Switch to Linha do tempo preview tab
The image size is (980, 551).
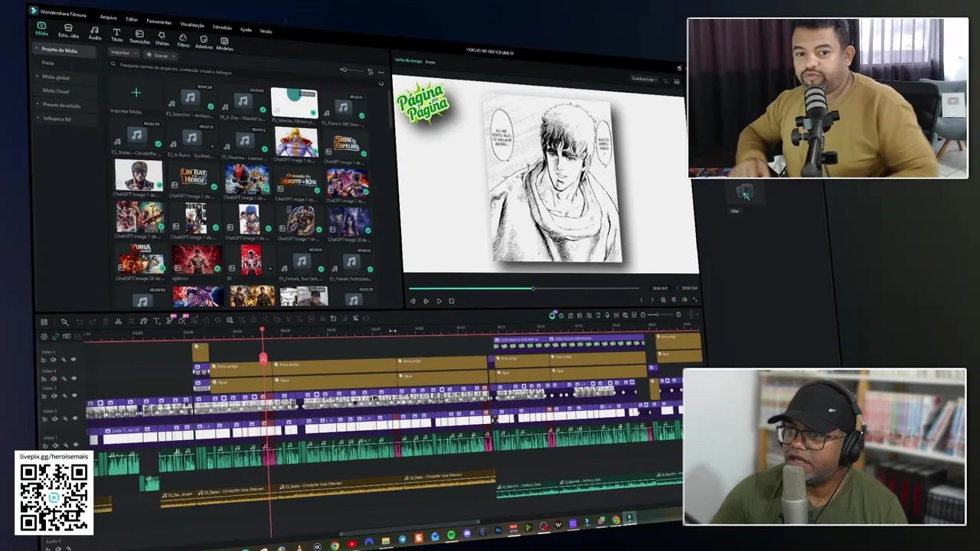[408, 60]
